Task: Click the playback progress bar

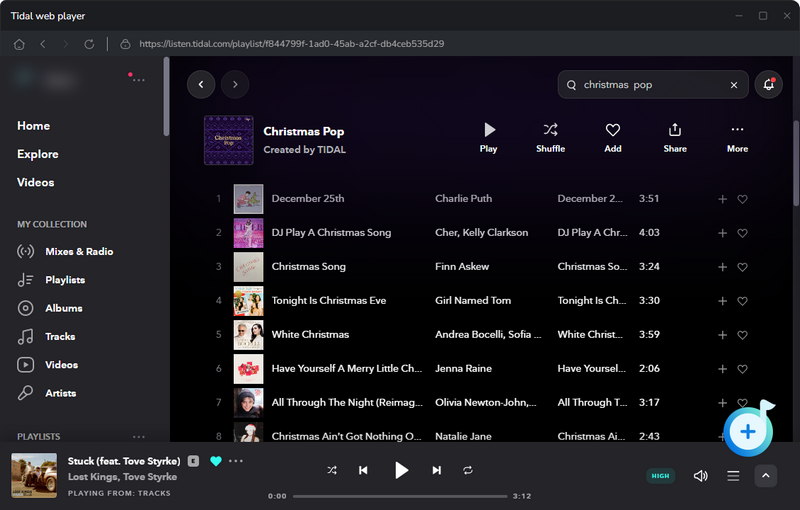Action: pos(400,496)
